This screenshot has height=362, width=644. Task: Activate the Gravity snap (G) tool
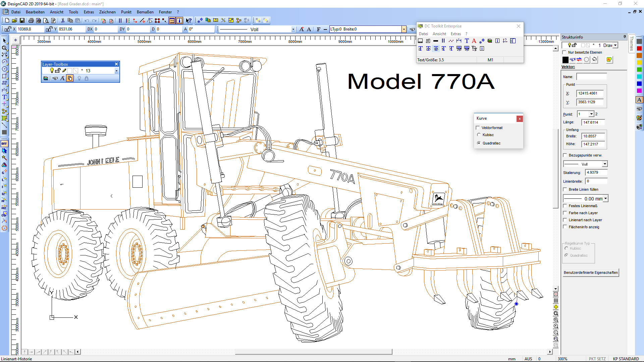(4, 172)
